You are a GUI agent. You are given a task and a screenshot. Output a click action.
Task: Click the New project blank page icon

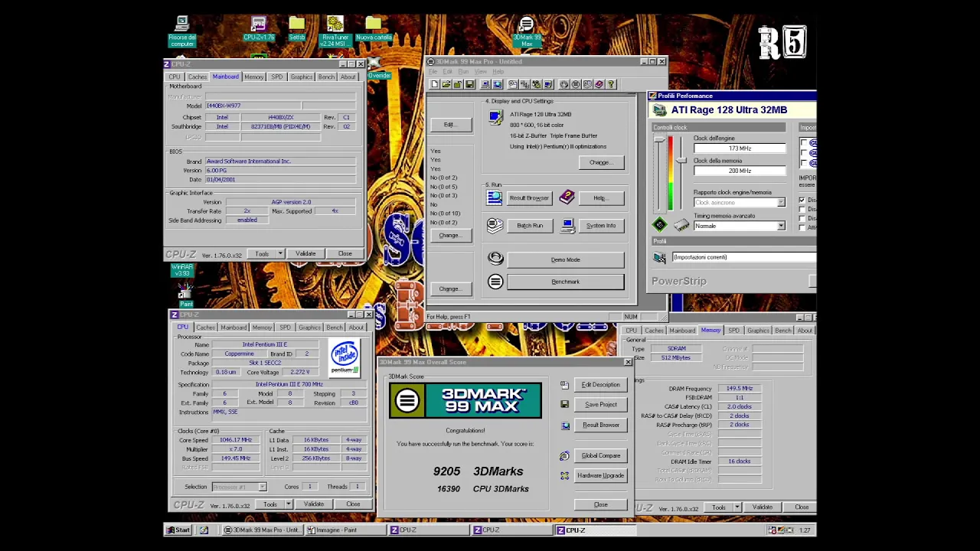(435, 84)
